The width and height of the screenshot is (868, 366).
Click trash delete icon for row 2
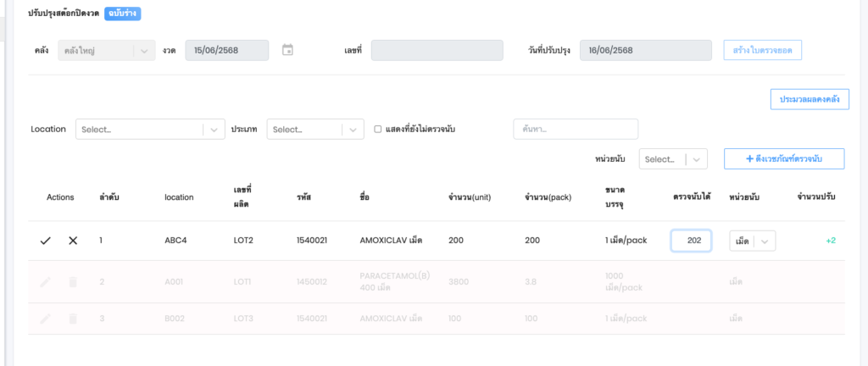73,281
